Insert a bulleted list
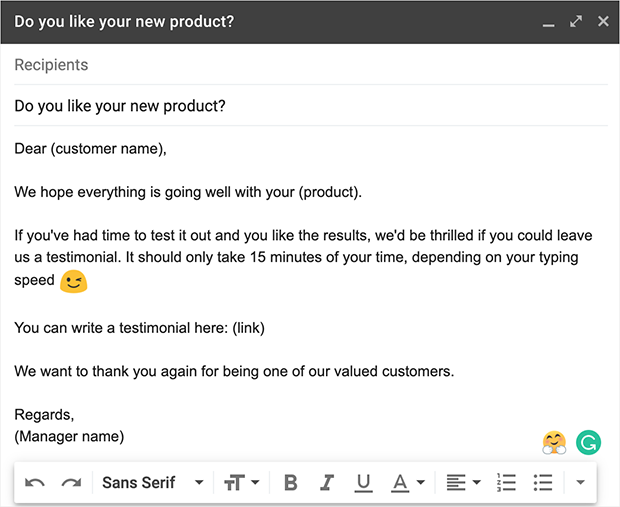The image size is (620, 507). tap(543, 483)
